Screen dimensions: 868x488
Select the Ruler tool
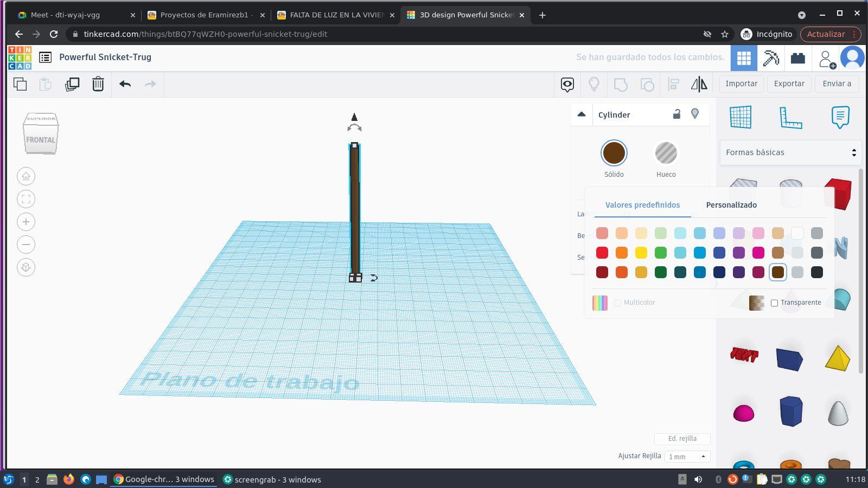(x=790, y=117)
